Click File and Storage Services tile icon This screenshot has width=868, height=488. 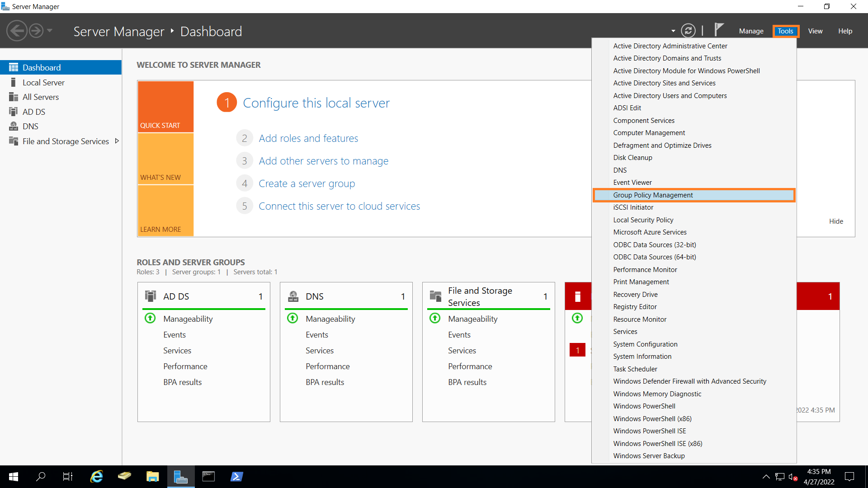435,296
